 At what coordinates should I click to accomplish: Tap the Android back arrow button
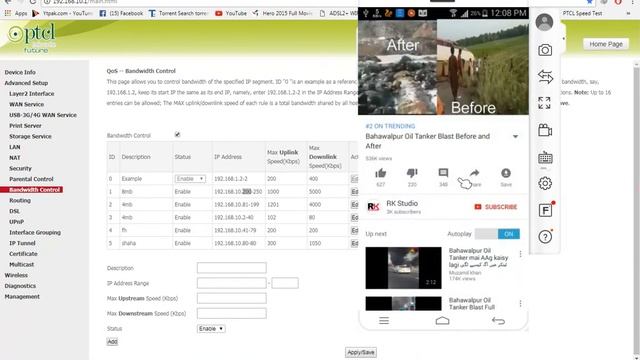[x=498, y=320]
